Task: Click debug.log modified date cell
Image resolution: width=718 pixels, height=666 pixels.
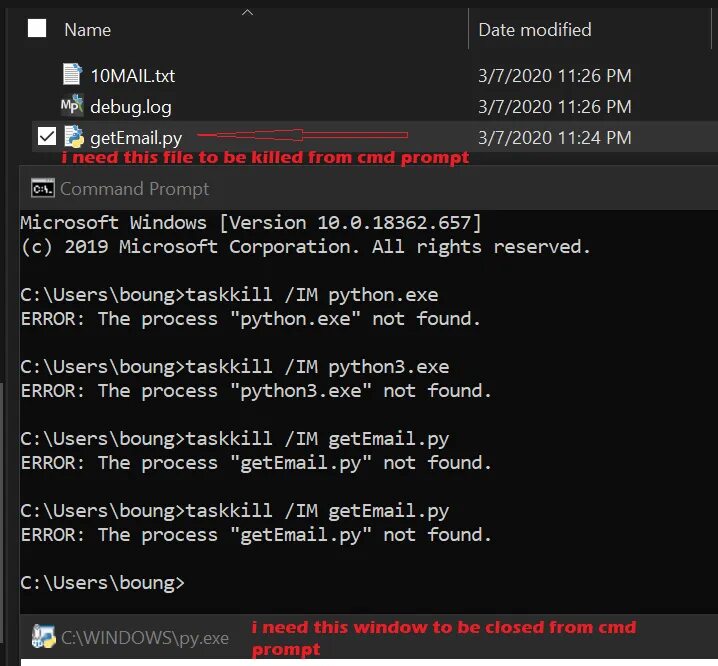Action: coord(554,106)
